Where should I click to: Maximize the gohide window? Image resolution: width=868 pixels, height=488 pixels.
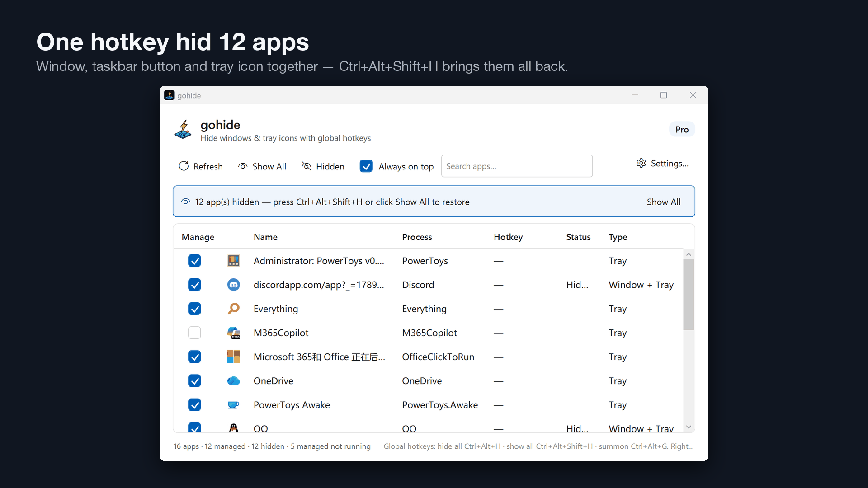(x=663, y=95)
